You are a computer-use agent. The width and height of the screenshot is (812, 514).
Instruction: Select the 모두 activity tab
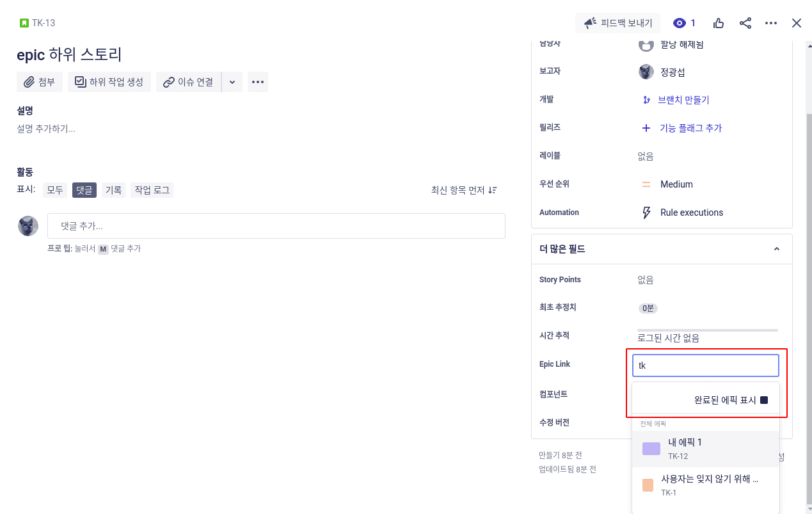[55, 190]
